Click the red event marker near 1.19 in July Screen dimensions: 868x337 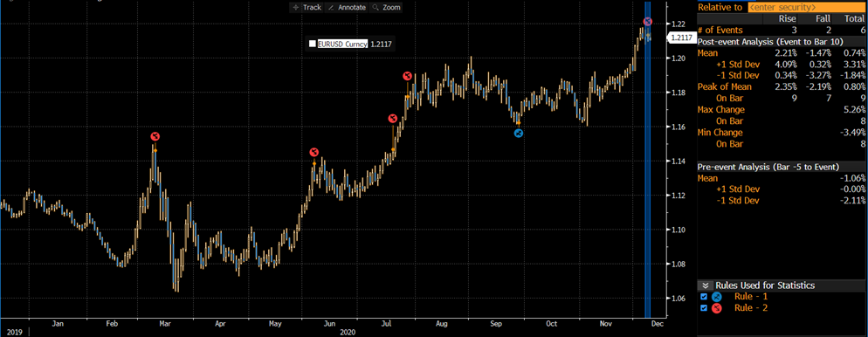[x=407, y=76]
